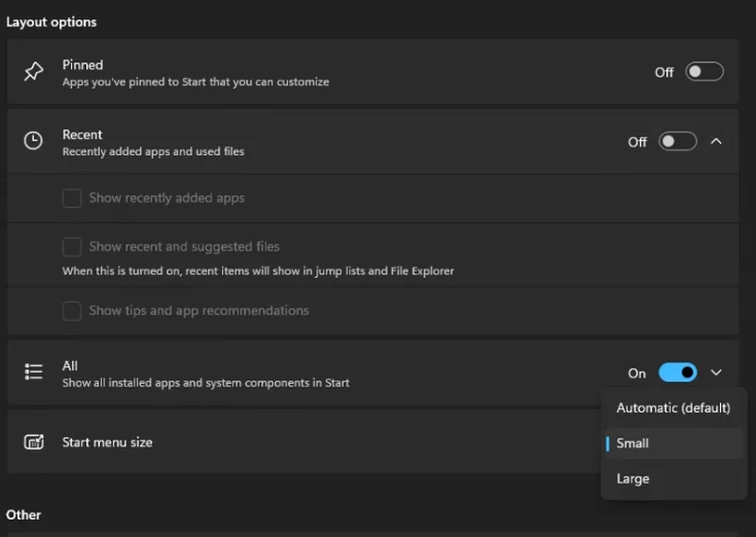The image size is (756, 537).
Task: Click the Recent setting title text
Action: click(x=82, y=134)
